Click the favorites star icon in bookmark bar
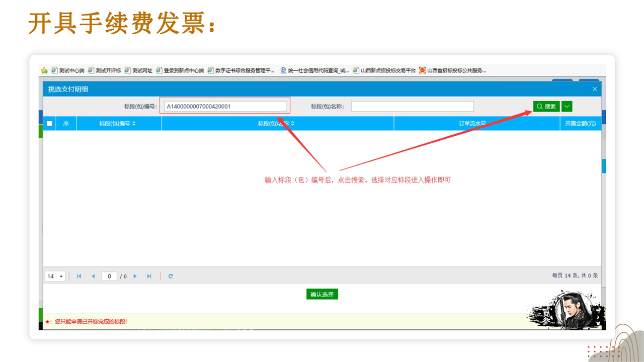644x362 pixels. 44,71
